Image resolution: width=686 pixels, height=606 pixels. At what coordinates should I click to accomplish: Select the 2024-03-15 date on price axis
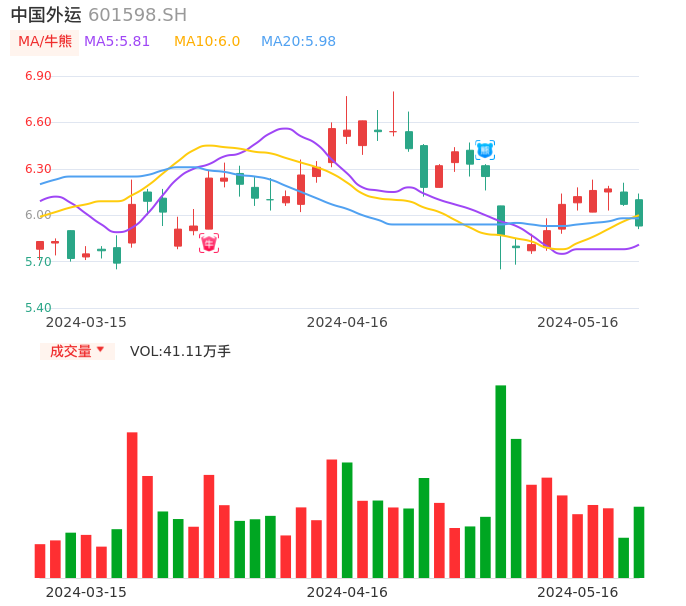(x=86, y=322)
